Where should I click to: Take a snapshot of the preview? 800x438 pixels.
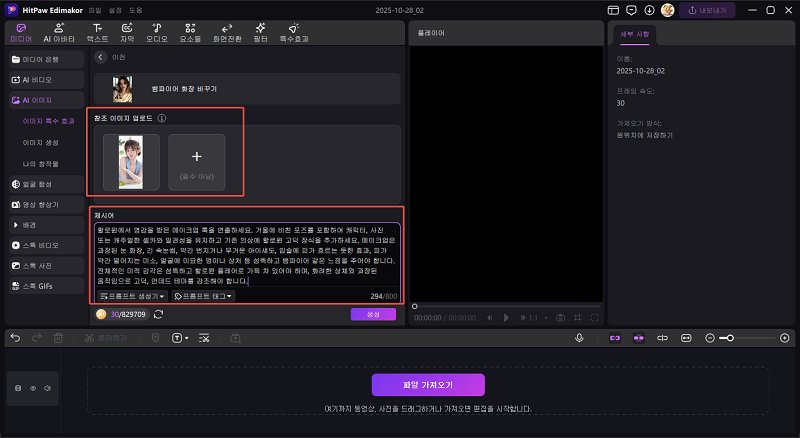(560, 318)
